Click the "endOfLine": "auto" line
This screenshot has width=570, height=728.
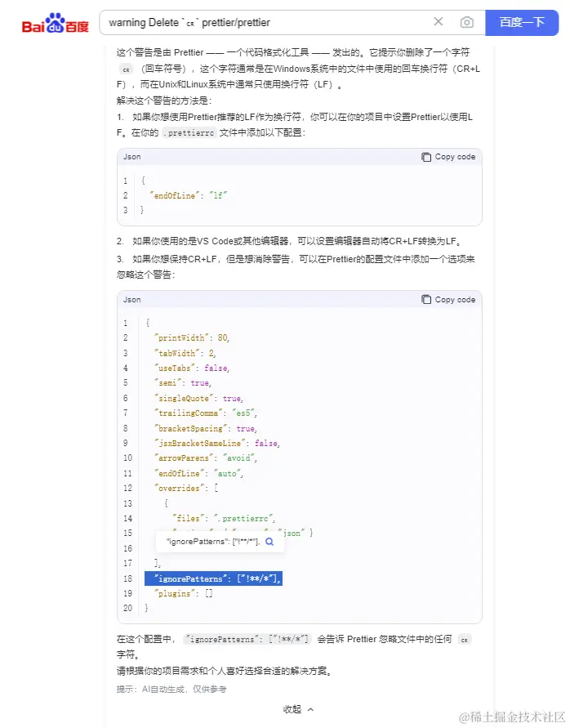pos(198,473)
